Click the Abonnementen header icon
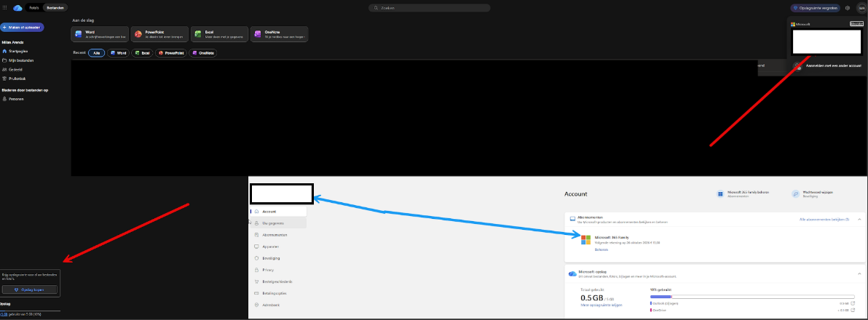The width and height of the screenshot is (868, 320). [x=572, y=219]
